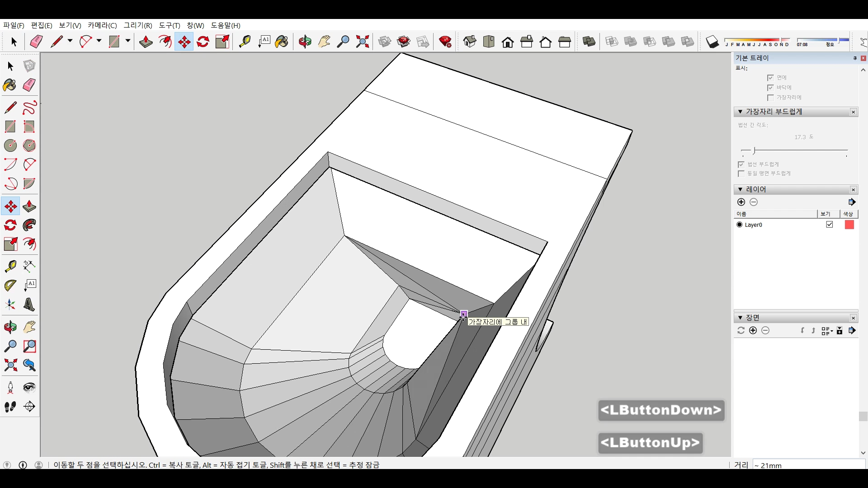Collapse the 가장자리 부드럽게 panel
868x488 pixels.
click(x=740, y=112)
